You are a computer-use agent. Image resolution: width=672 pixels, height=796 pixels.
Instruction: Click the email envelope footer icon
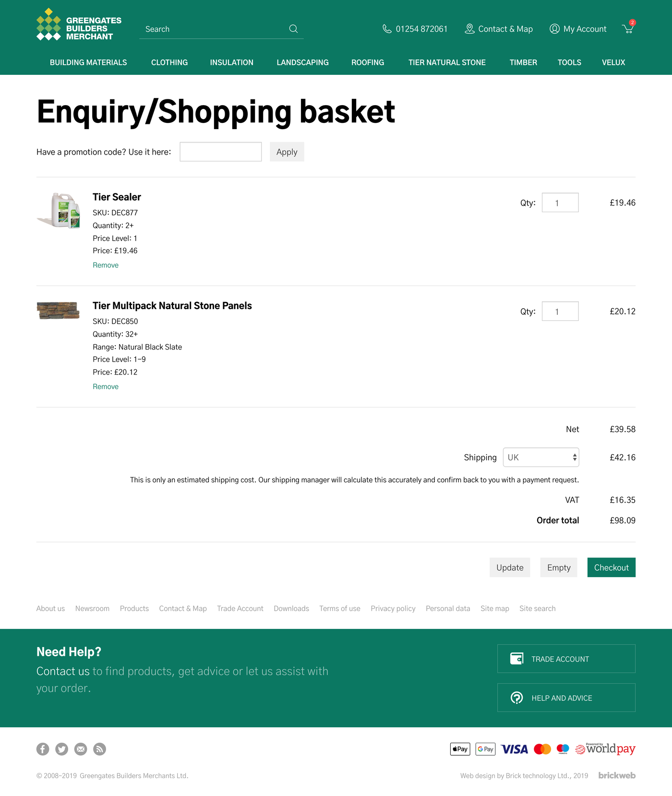[81, 749]
